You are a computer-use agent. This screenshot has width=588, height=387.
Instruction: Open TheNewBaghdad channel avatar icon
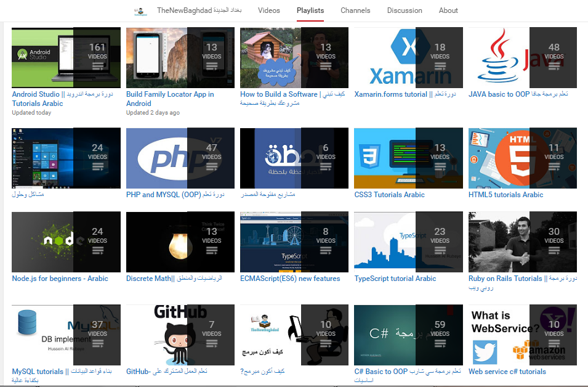[140, 11]
